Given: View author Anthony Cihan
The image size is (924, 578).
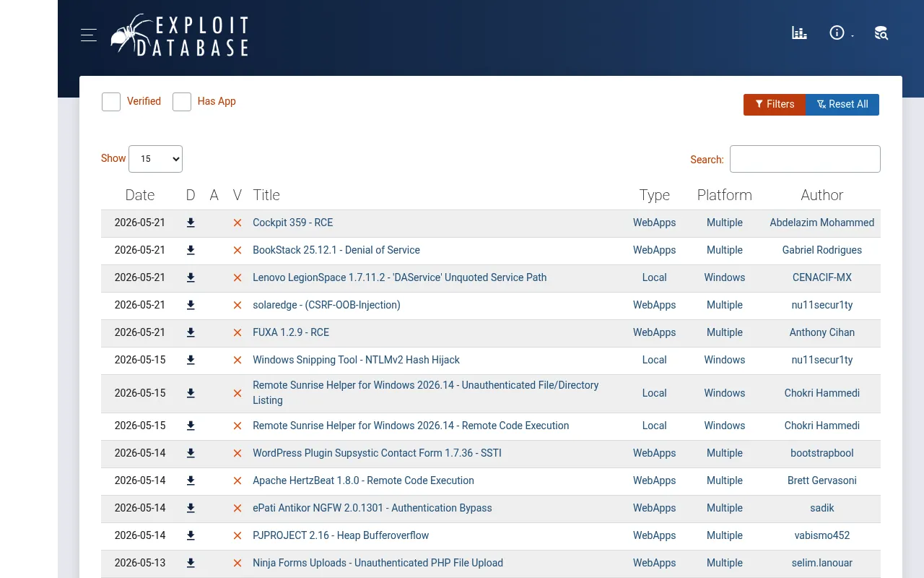Looking at the screenshot, I should coord(822,332).
